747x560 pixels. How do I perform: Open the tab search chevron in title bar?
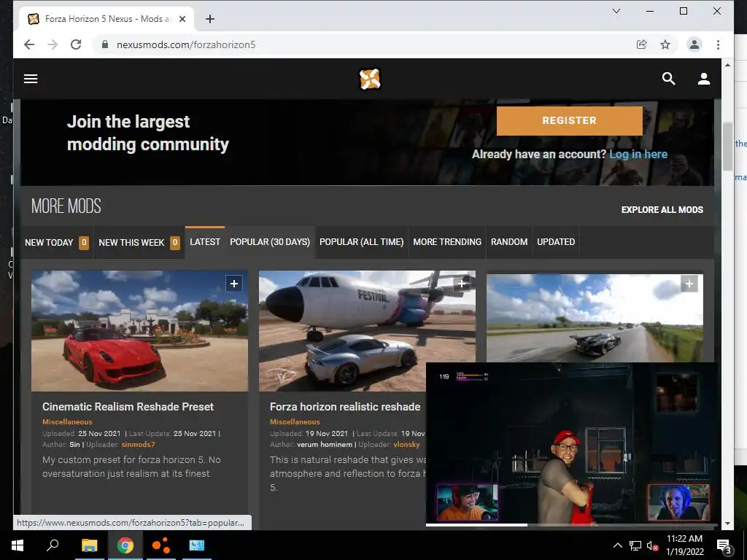point(616,11)
